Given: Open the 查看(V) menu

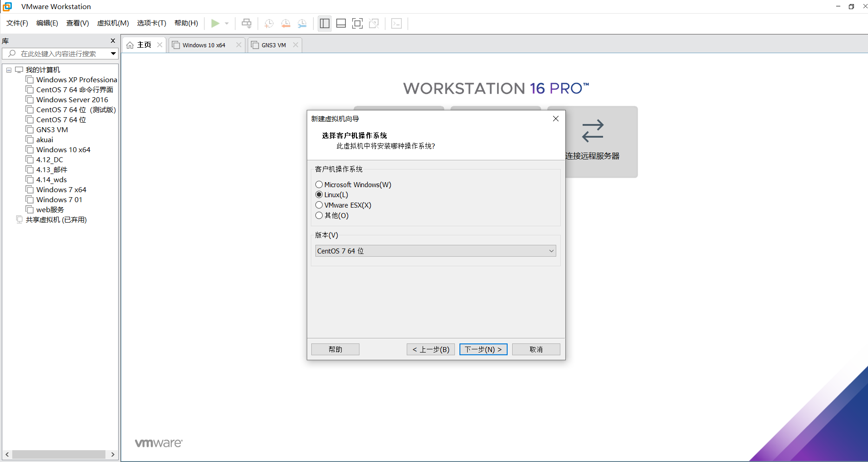Looking at the screenshot, I should [x=78, y=23].
